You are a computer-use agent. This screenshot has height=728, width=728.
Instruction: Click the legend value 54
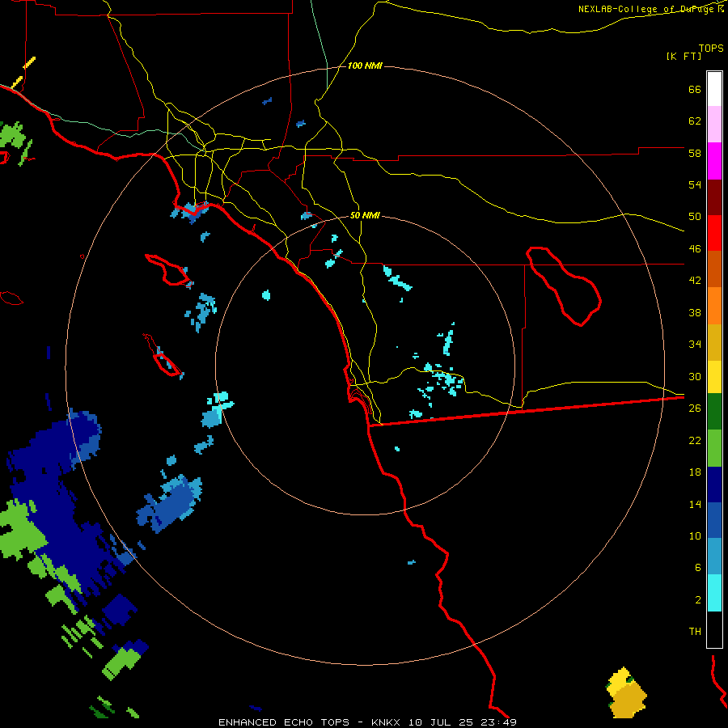(695, 184)
